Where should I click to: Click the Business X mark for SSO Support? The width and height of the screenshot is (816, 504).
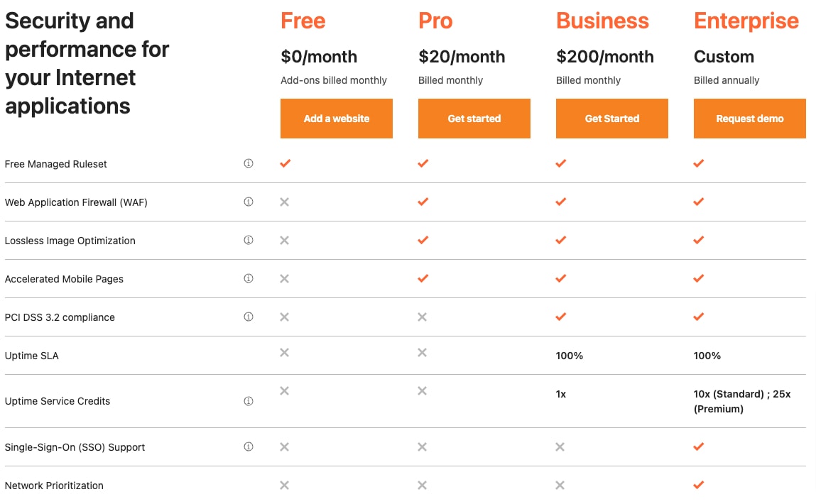point(560,447)
